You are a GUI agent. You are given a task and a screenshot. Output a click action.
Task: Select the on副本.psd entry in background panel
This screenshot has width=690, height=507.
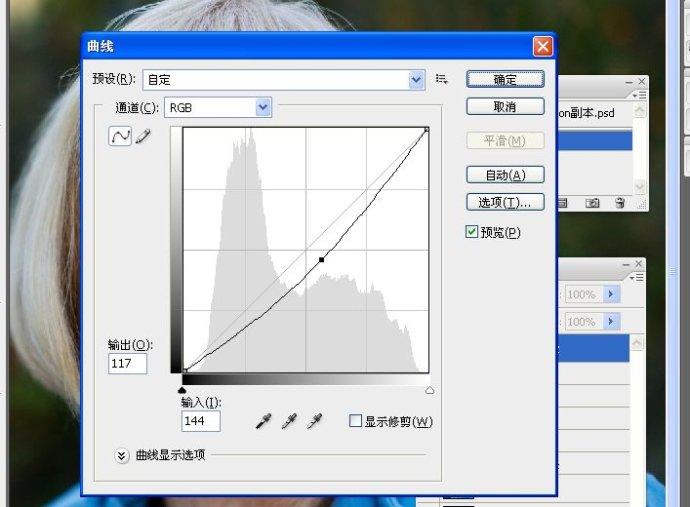pos(587,113)
